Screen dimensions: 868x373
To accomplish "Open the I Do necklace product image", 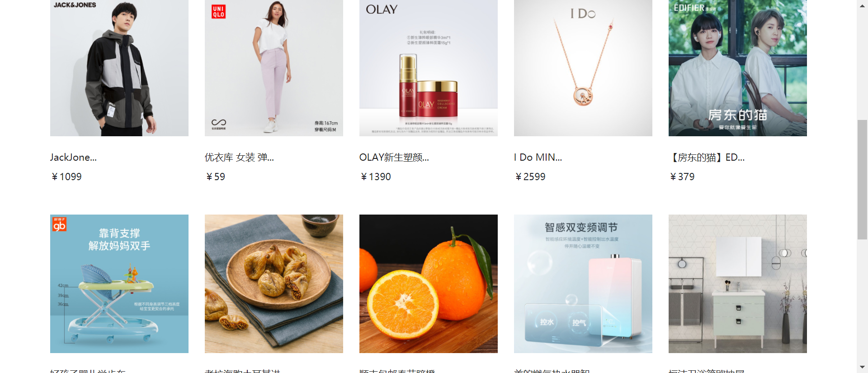I will (x=583, y=68).
